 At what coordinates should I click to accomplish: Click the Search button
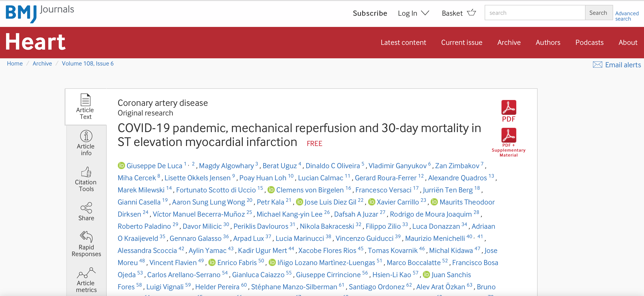click(x=598, y=13)
